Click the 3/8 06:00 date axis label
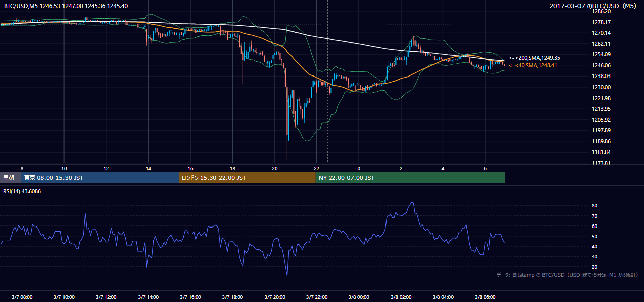 click(x=485, y=297)
